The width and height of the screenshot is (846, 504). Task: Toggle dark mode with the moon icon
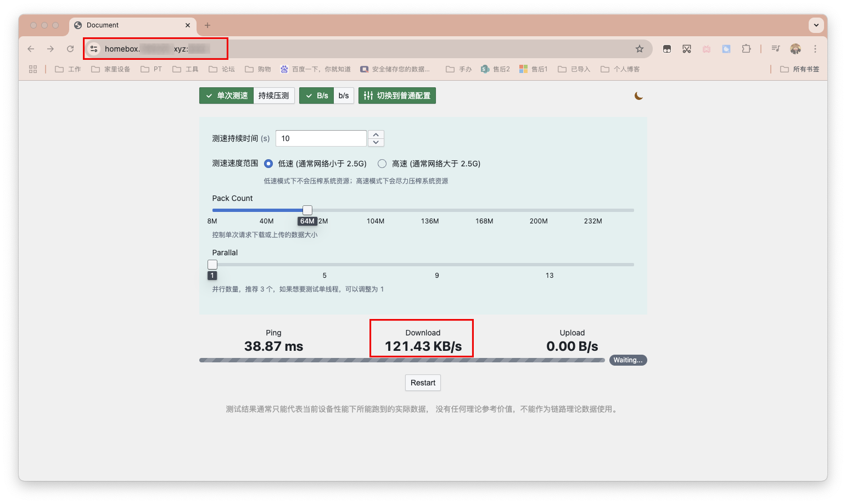(638, 96)
